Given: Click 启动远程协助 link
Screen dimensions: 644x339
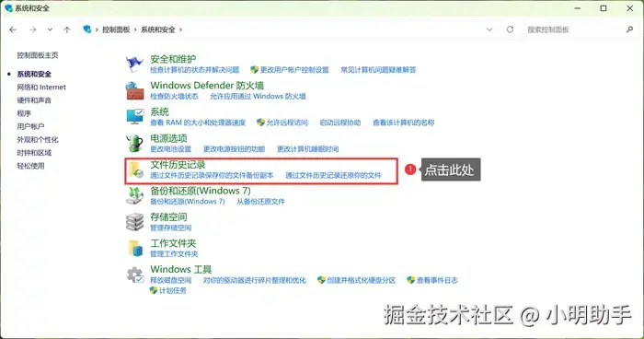Looking at the screenshot, I should coord(340,123).
